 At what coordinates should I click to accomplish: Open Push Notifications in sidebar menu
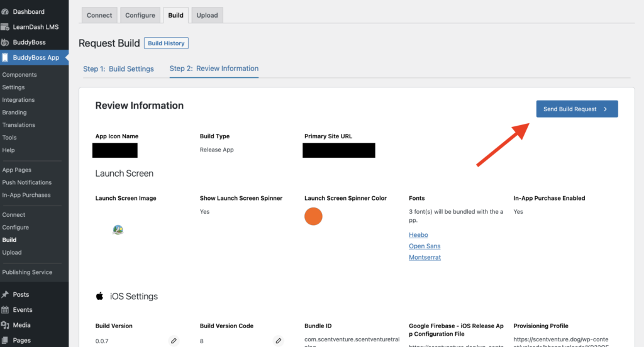click(x=27, y=182)
